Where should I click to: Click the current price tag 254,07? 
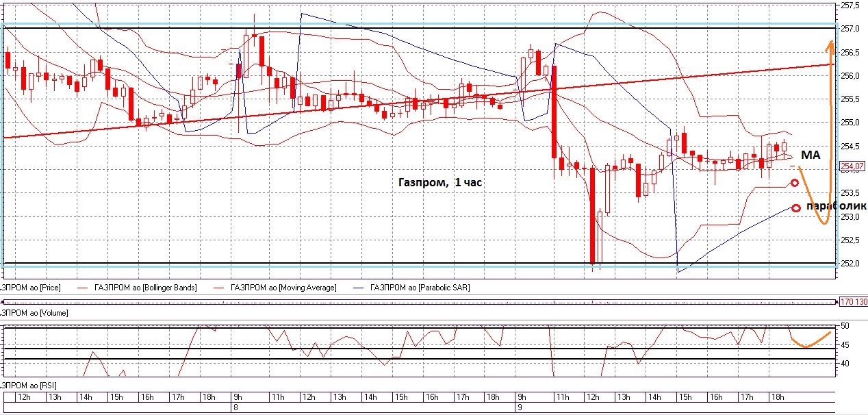click(853, 166)
